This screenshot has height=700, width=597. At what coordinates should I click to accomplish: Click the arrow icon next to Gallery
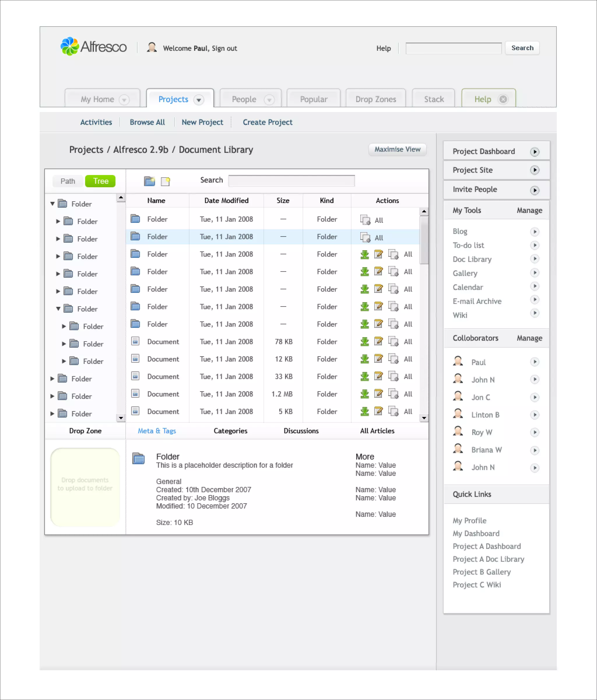pyautogui.click(x=535, y=273)
